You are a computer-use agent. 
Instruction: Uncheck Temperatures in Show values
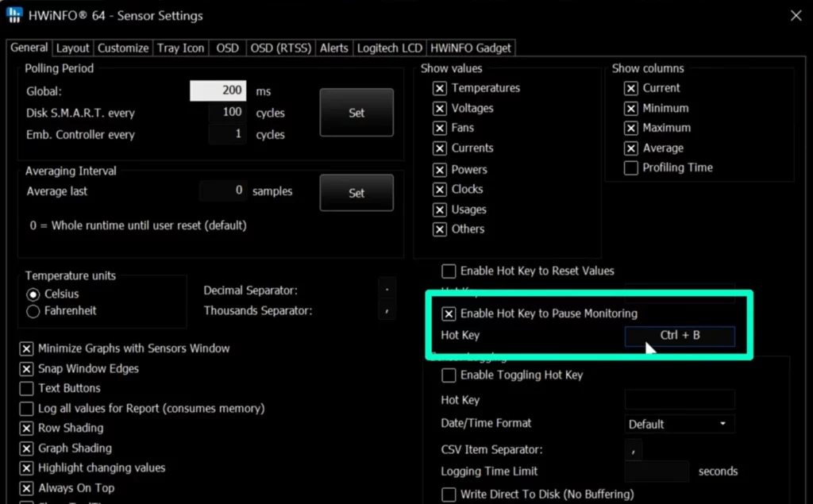[x=440, y=88]
